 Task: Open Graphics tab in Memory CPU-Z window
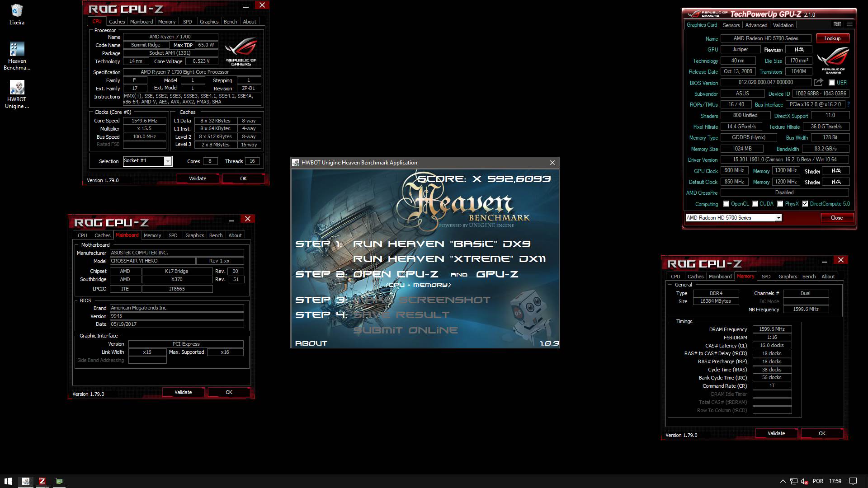pos(788,277)
